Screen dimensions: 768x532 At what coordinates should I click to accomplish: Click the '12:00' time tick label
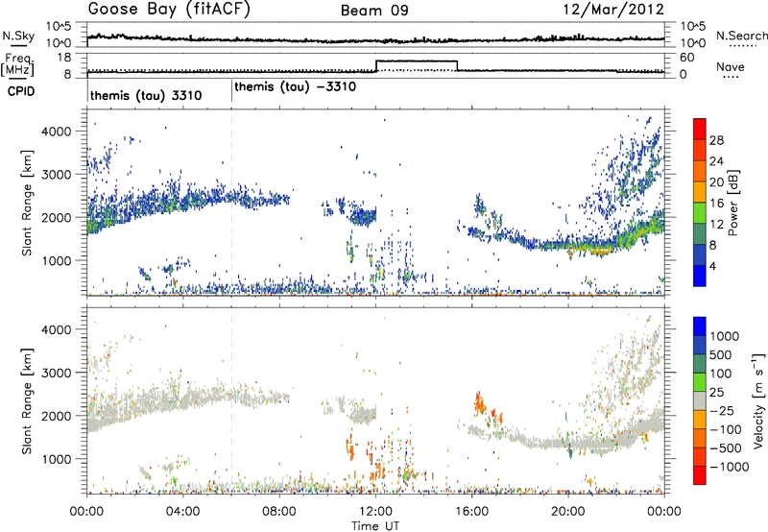[x=375, y=512]
